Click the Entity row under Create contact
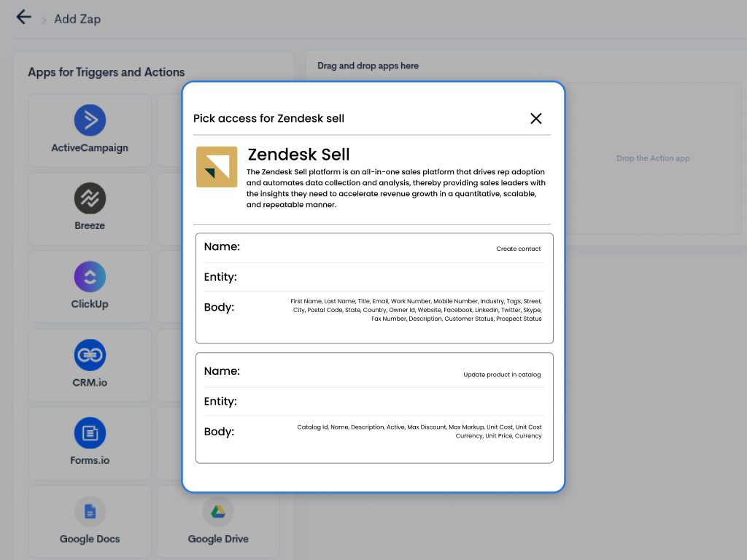Image resolution: width=747 pixels, height=560 pixels. click(373, 277)
